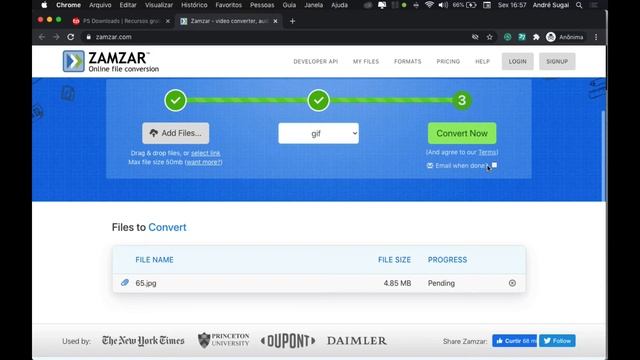Click the Sex 16:57 clock
Image resolution: width=640 pixels, height=360 pixels.
point(512,5)
